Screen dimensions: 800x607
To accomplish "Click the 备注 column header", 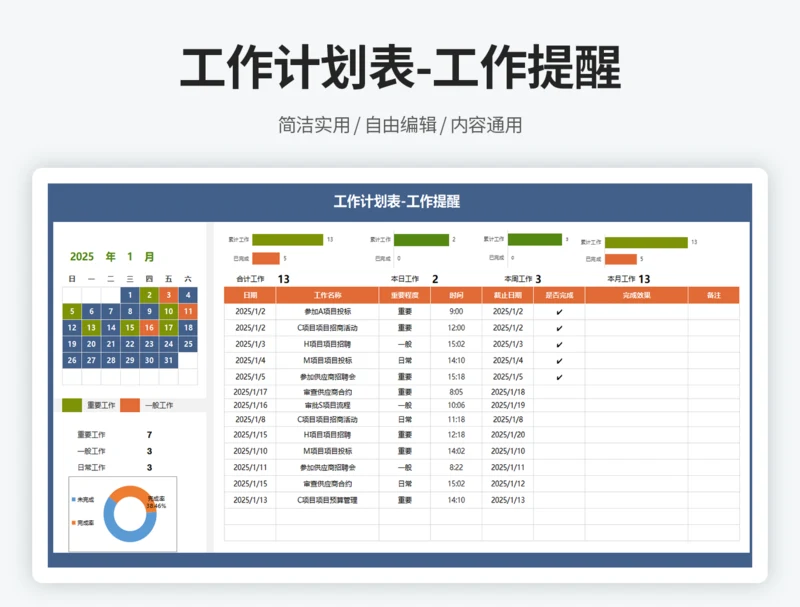I will (713, 294).
